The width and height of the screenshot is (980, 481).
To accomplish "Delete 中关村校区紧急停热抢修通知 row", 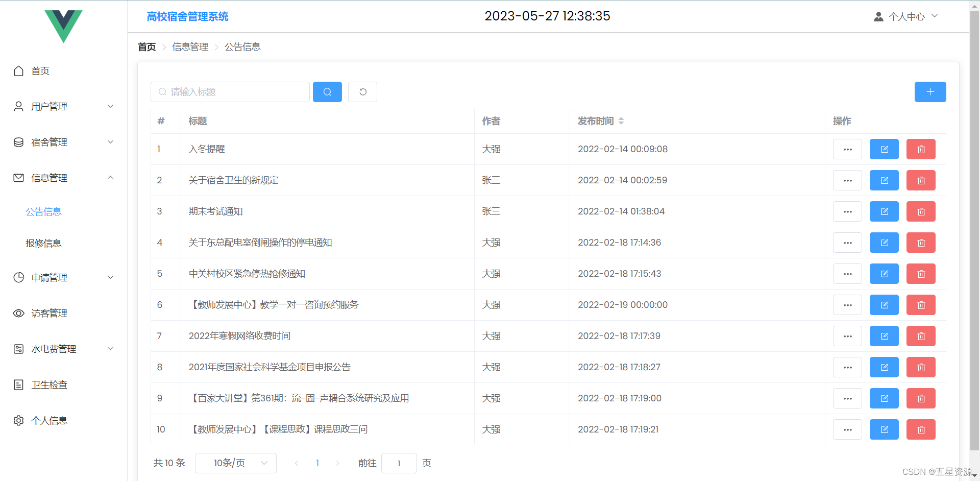I will pyautogui.click(x=921, y=274).
